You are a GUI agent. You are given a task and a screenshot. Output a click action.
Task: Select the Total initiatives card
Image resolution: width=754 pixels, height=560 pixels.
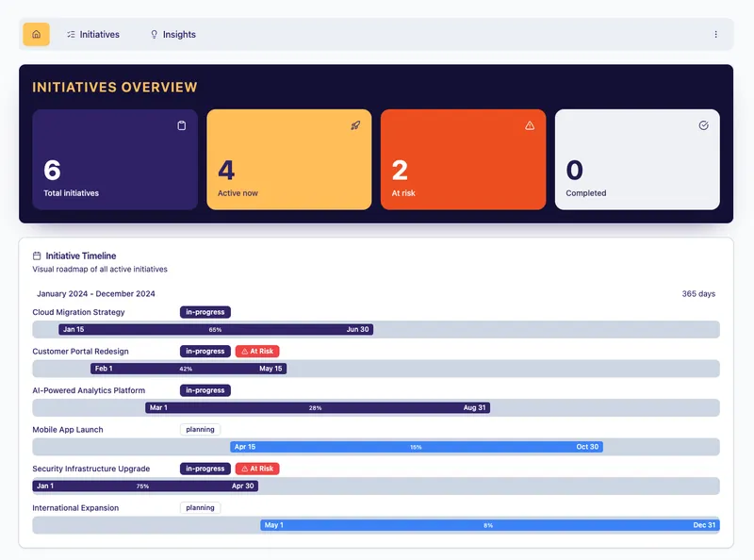point(115,159)
